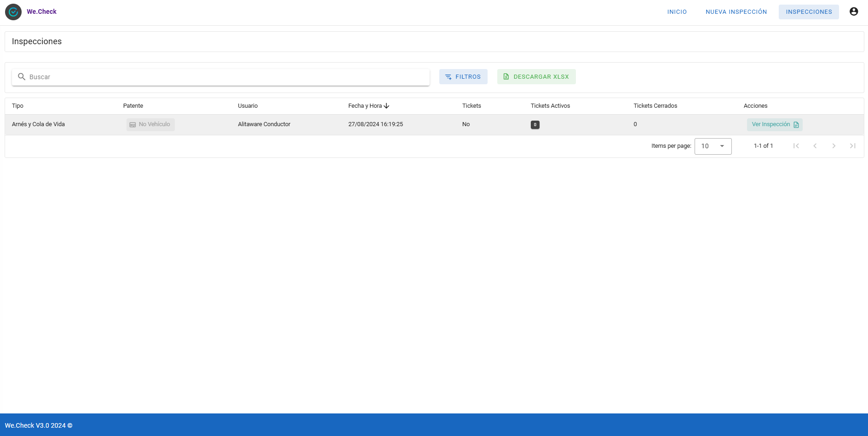Click the active tickets count badge

[x=535, y=125]
